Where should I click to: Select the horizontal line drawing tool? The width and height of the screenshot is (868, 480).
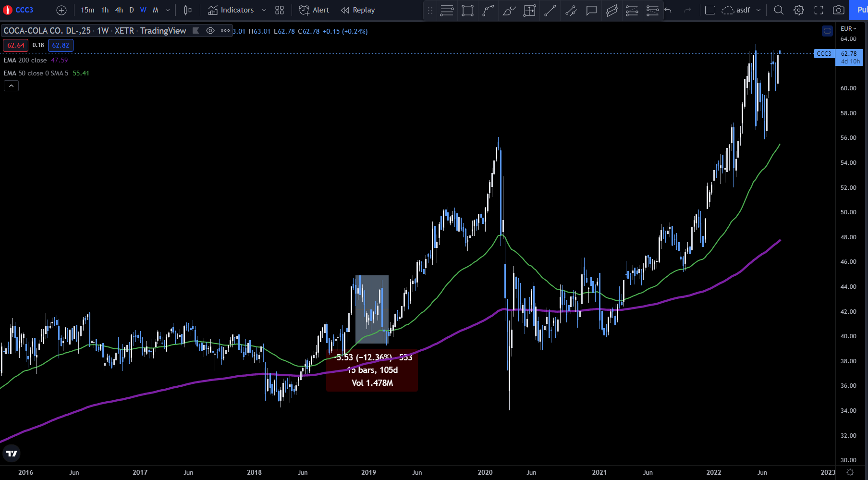pyautogui.click(x=447, y=10)
